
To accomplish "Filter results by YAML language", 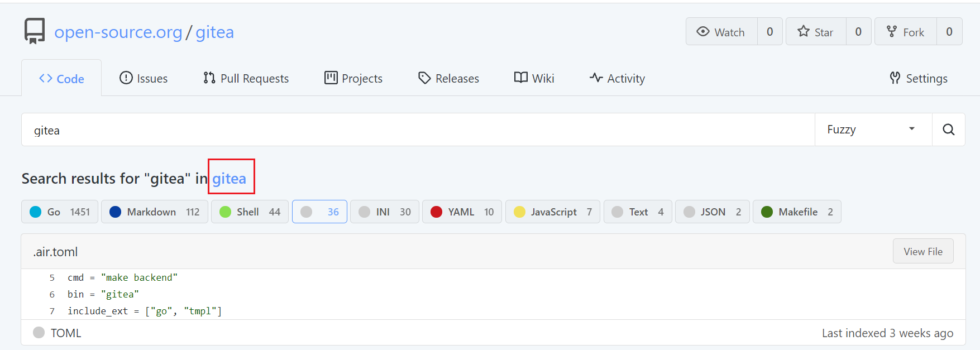I will pyautogui.click(x=462, y=212).
